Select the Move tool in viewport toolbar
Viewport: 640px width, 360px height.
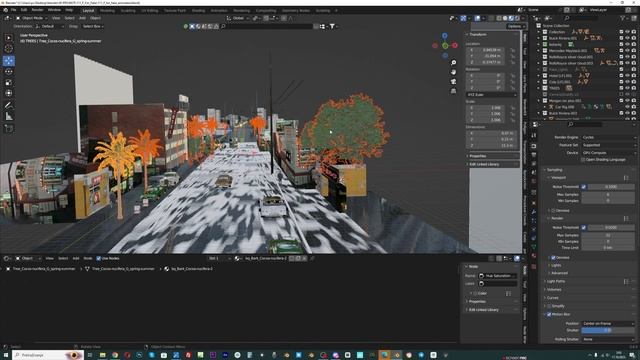9,61
